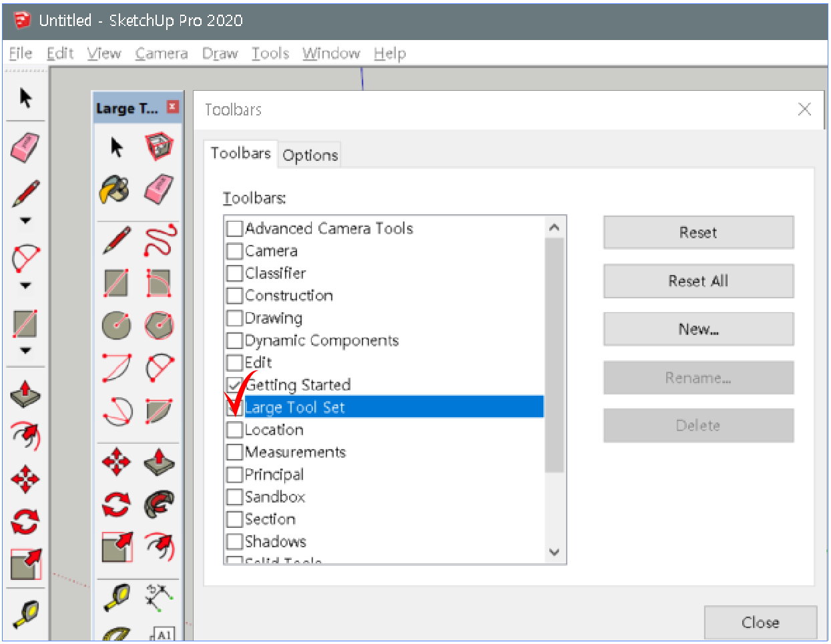Select the Paint Bucket tool

(115, 190)
